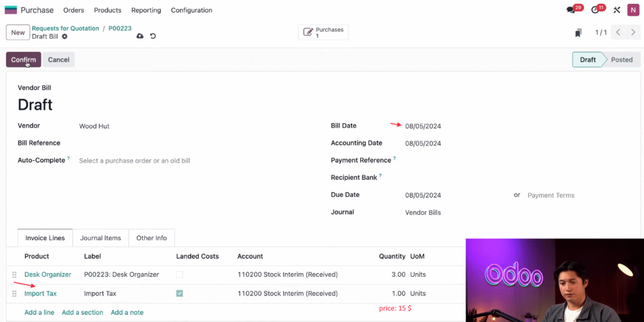Grab the Import Tax row handle

click(x=14, y=294)
